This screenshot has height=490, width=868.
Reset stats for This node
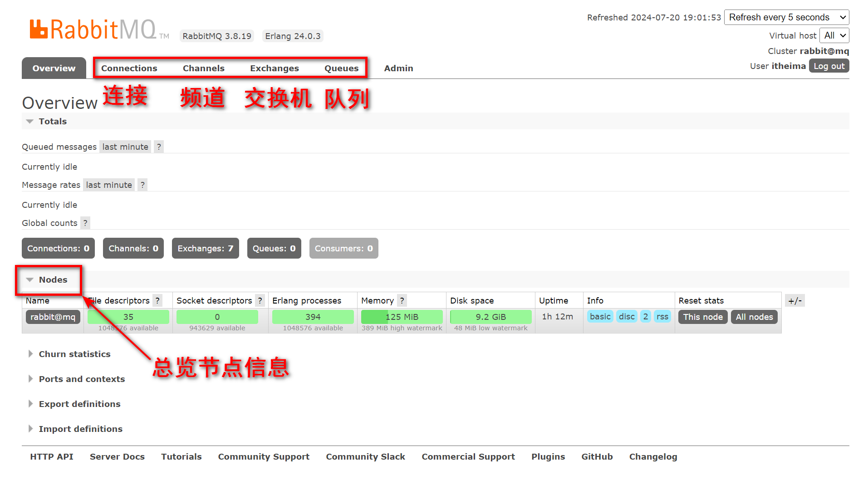(x=703, y=317)
